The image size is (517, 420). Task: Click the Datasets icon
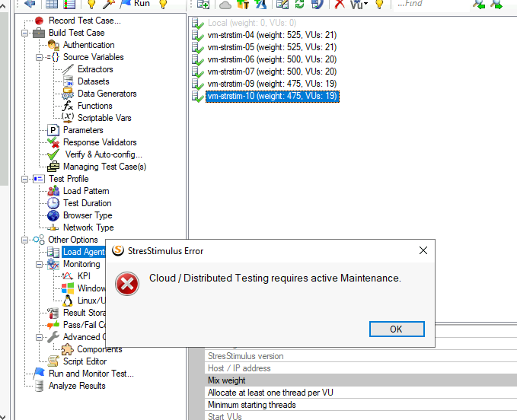pyautogui.click(x=68, y=81)
